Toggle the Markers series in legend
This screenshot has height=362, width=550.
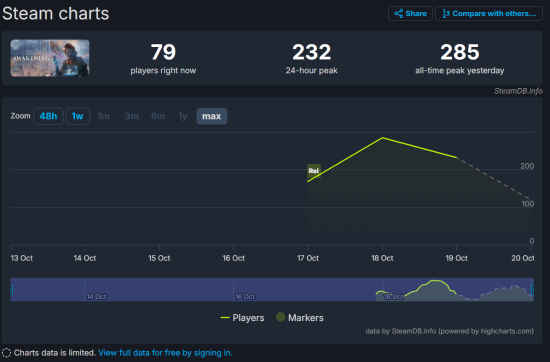[x=300, y=318]
